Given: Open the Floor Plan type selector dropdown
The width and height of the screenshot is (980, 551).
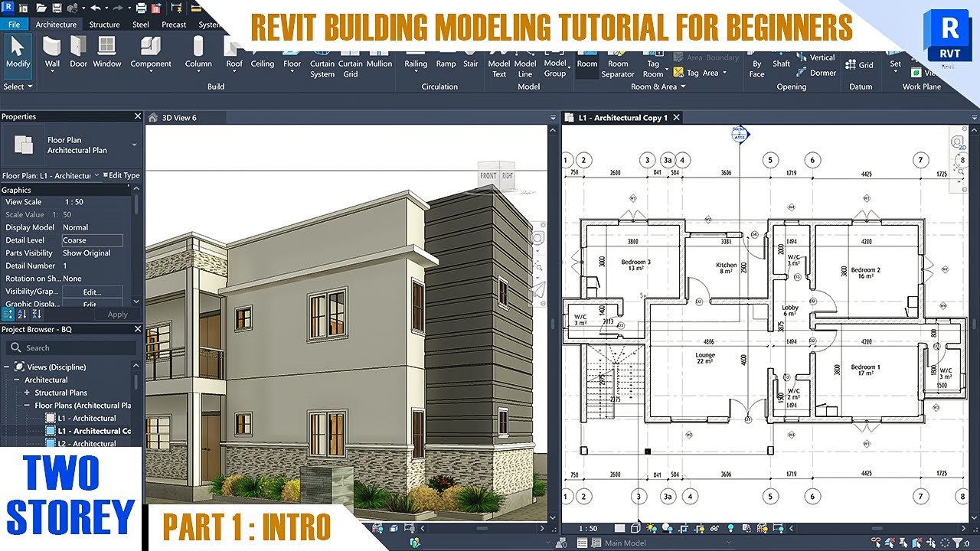Looking at the screenshot, I should click(x=134, y=145).
